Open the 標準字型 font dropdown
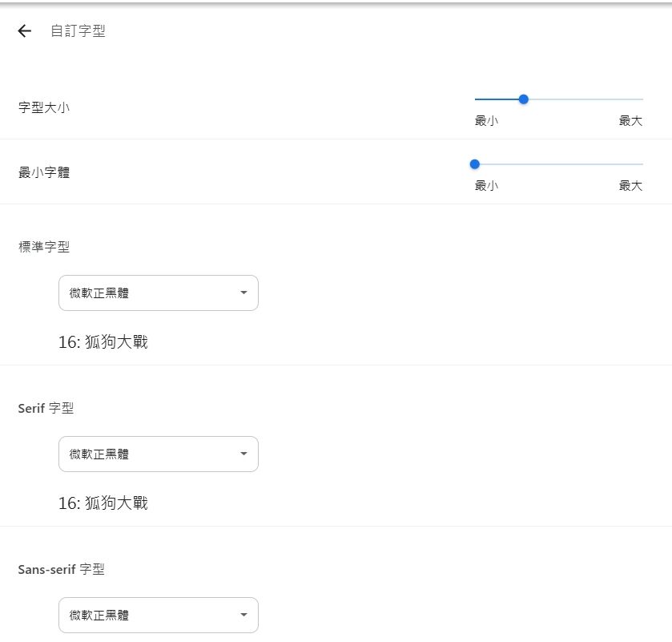This screenshot has width=672, height=642. [x=159, y=293]
